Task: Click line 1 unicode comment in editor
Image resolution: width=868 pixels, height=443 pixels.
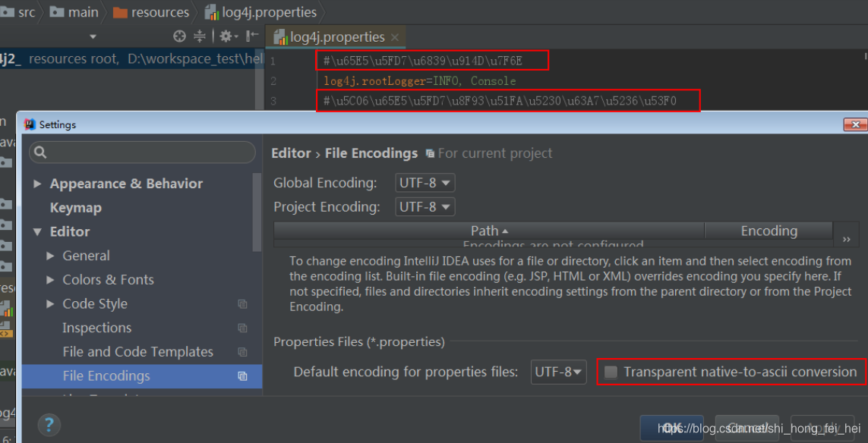Action: 423,61
